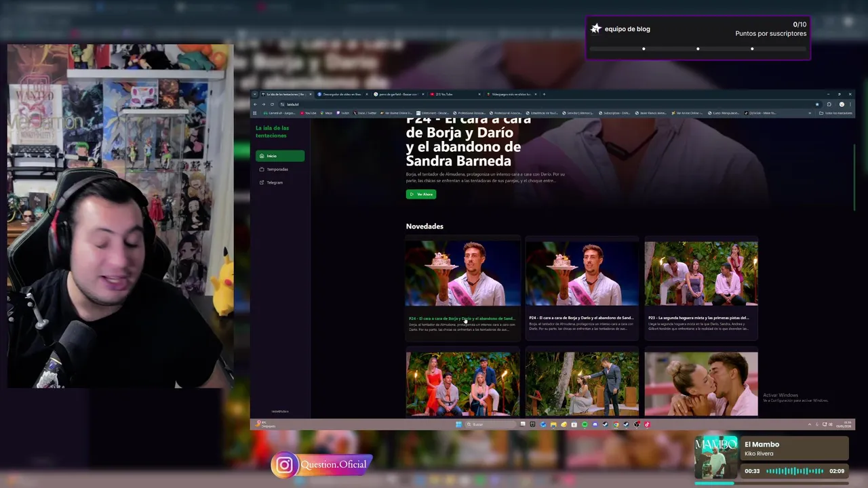
Task: Open first P24 thumbnail with cake
Action: 462,274
